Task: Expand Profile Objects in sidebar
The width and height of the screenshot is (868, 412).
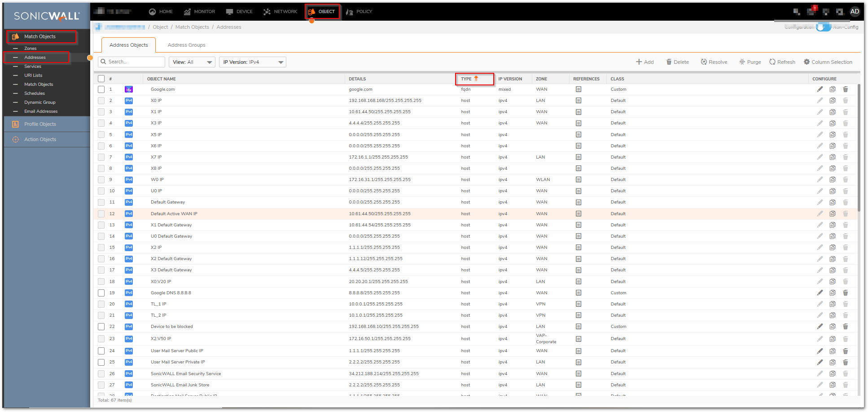Action: [x=40, y=124]
